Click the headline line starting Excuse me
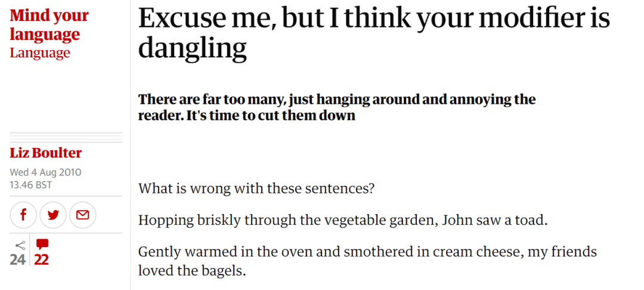The width and height of the screenshot is (644, 290). click(374, 18)
